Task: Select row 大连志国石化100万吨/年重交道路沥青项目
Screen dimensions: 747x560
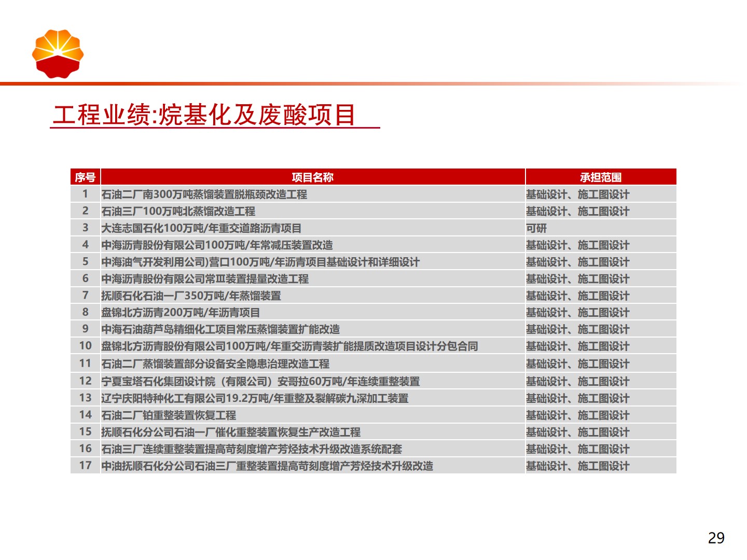Action: click(374, 228)
